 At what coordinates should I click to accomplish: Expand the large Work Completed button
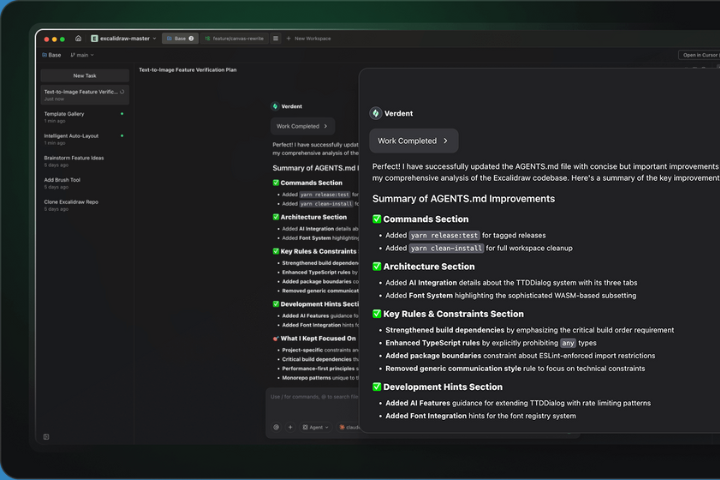point(414,141)
